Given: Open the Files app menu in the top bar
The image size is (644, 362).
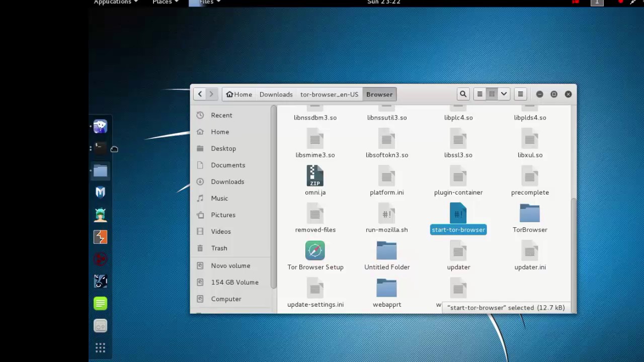Looking at the screenshot, I should (x=205, y=3).
